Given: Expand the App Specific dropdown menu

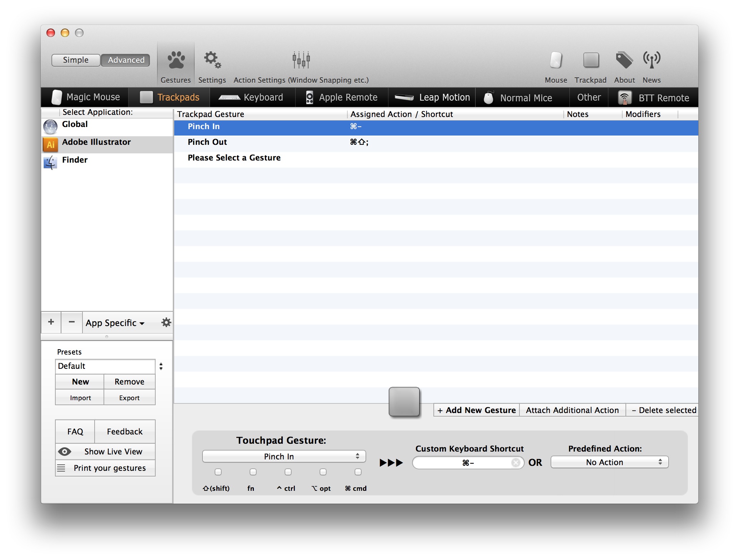Looking at the screenshot, I should point(115,323).
